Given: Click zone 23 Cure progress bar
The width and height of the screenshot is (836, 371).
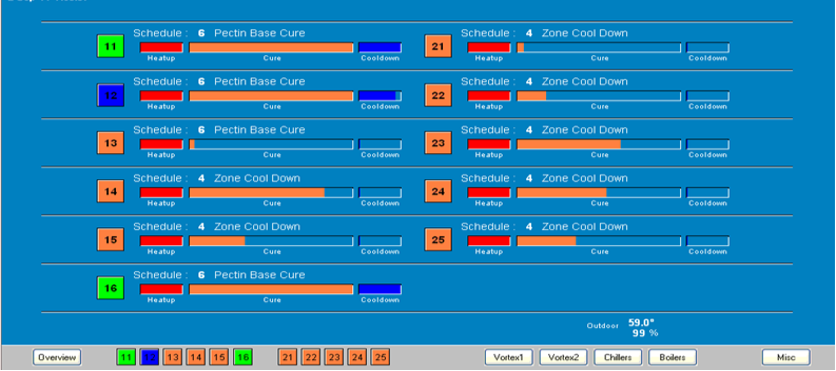Looking at the screenshot, I should coord(599,144).
